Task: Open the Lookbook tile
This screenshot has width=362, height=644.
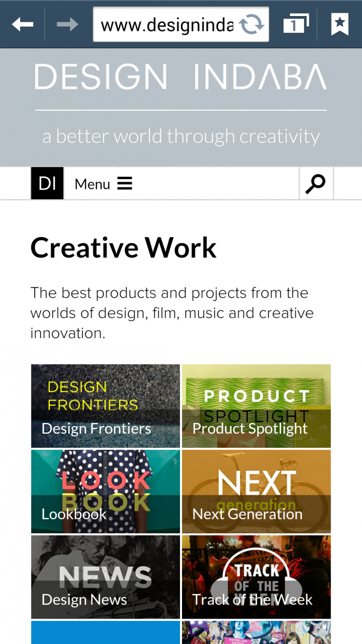Action: [105, 491]
